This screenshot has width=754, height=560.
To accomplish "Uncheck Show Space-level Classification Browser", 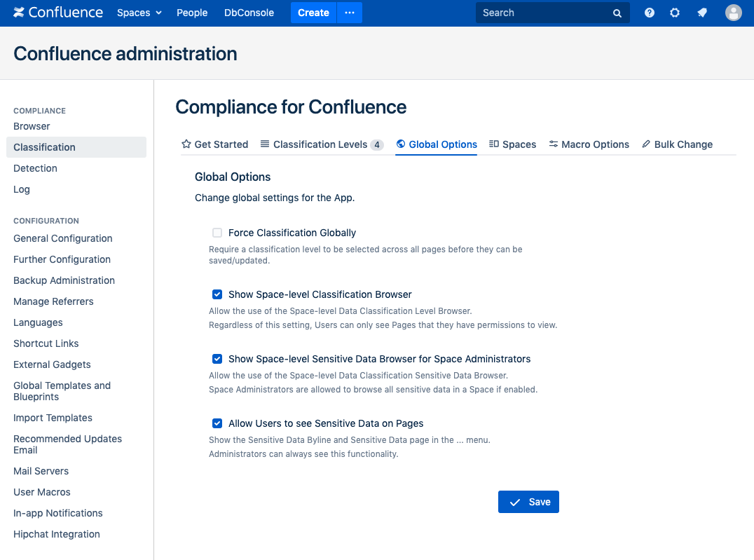I will tap(217, 294).
